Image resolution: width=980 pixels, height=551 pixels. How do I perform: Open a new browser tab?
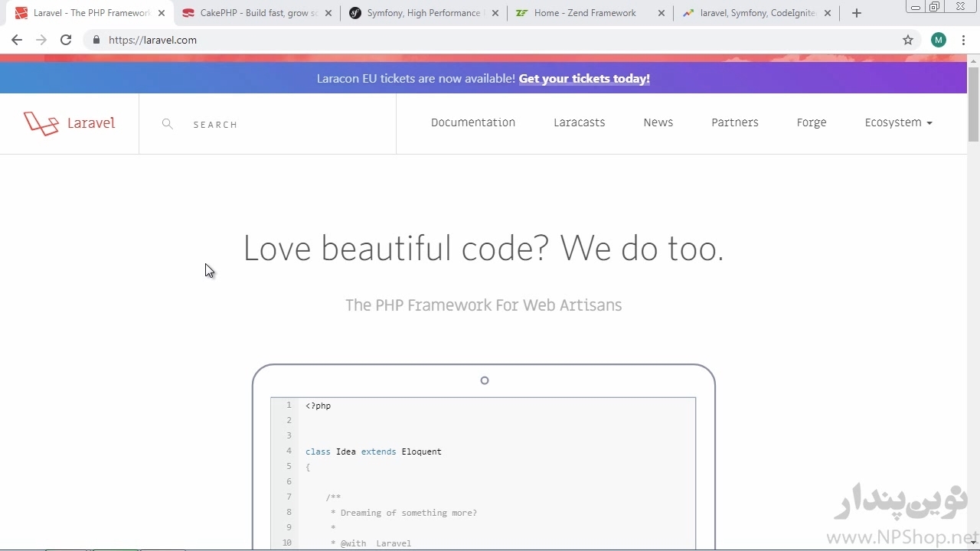[857, 13]
